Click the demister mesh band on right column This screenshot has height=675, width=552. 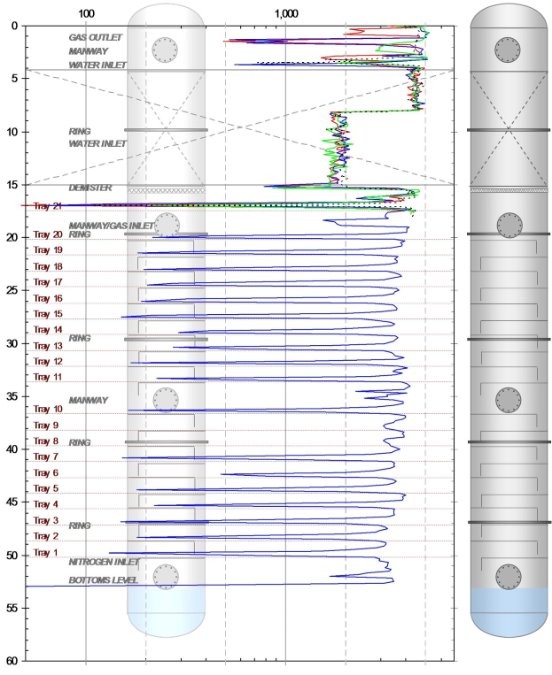[509, 189]
